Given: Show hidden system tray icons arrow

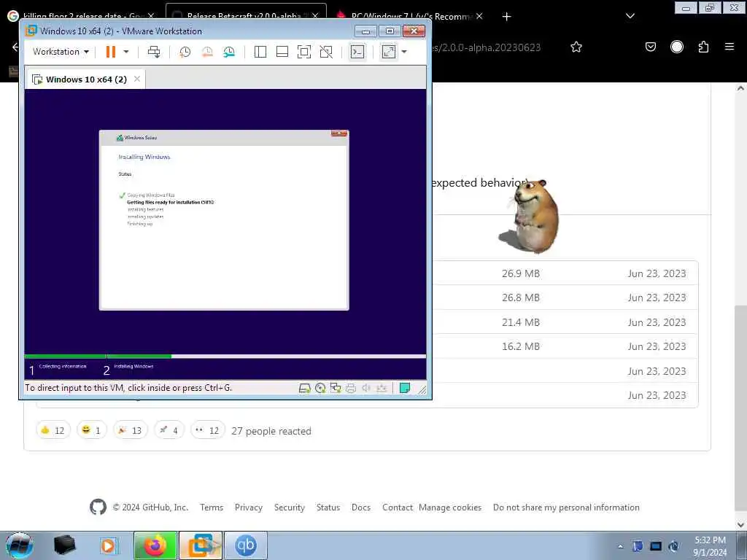Looking at the screenshot, I should point(620,546).
